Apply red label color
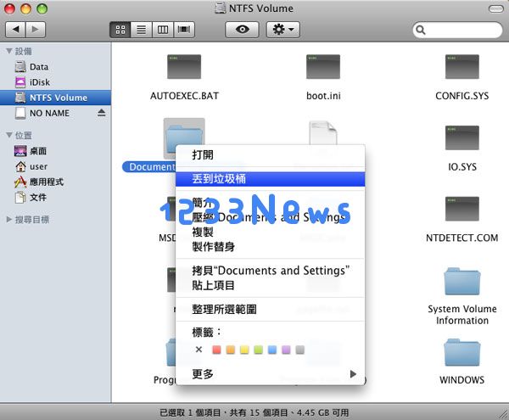 (x=216, y=350)
